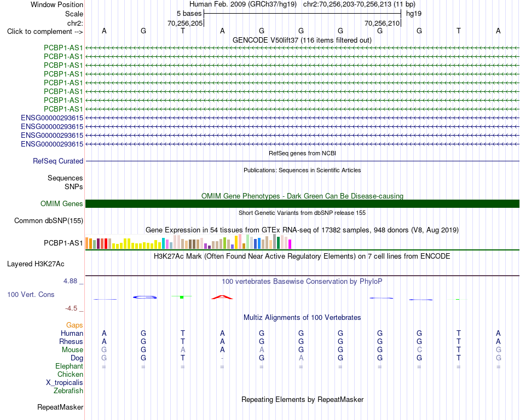Select the Elephant alignment row label

69,366
